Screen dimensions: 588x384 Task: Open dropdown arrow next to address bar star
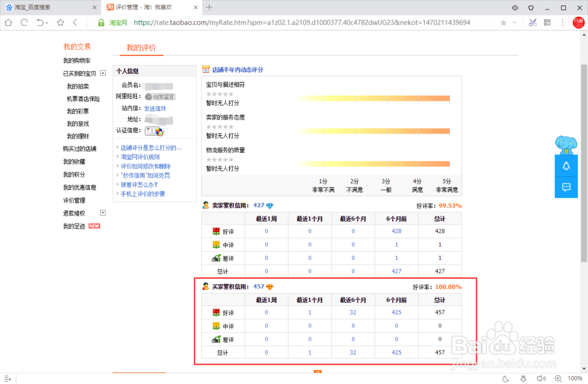[514, 23]
